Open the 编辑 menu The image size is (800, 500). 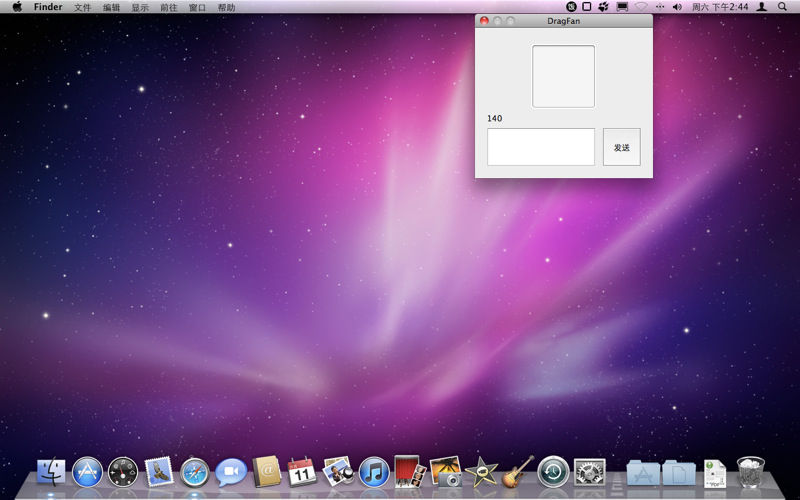[x=111, y=7]
